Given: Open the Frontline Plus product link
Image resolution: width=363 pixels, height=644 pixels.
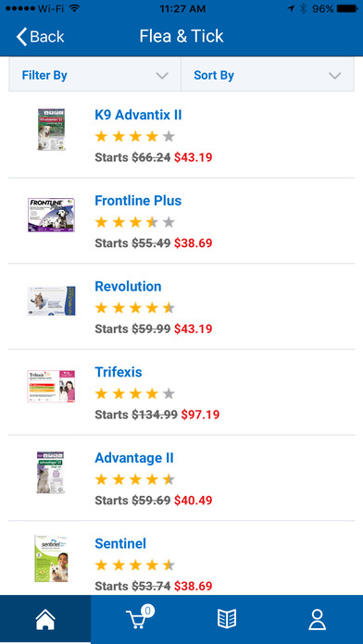Looking at the screenshot, I should click(138, 201).
